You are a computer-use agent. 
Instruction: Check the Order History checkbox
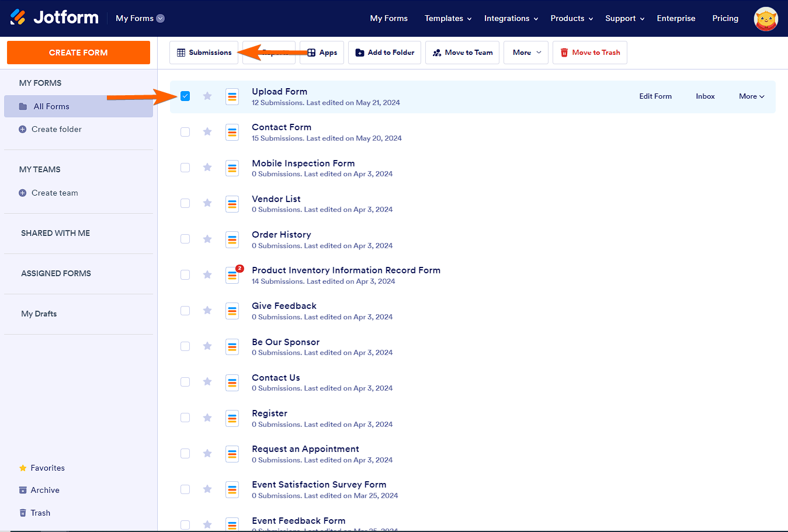point(185,239)
